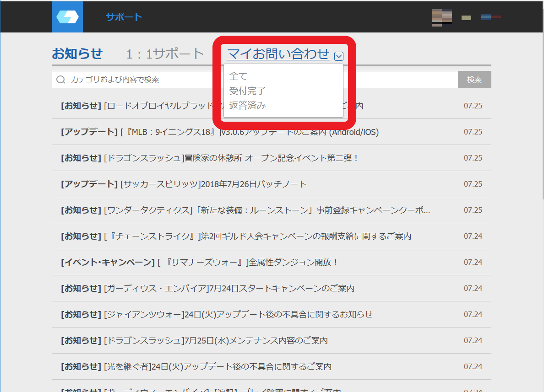Click the magnifier search icon
Viewport: 544px width, 392px height.
(x=61, y=79)
